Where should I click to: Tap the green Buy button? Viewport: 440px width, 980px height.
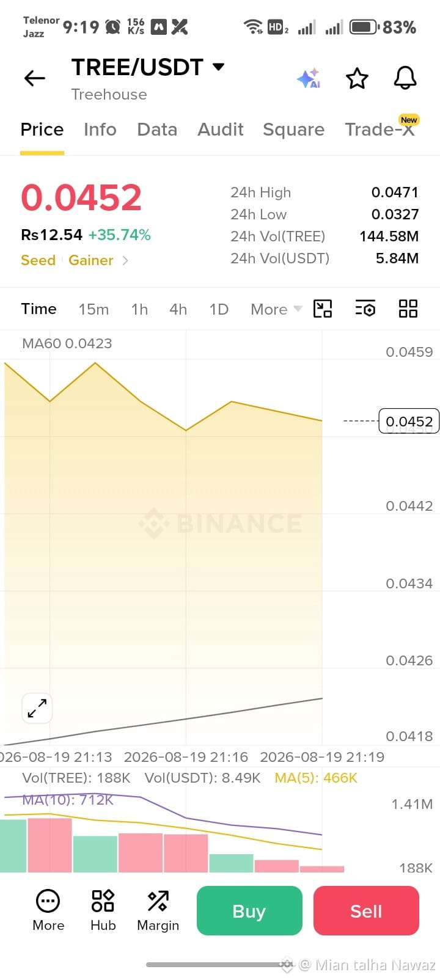(x=249, y=911)
